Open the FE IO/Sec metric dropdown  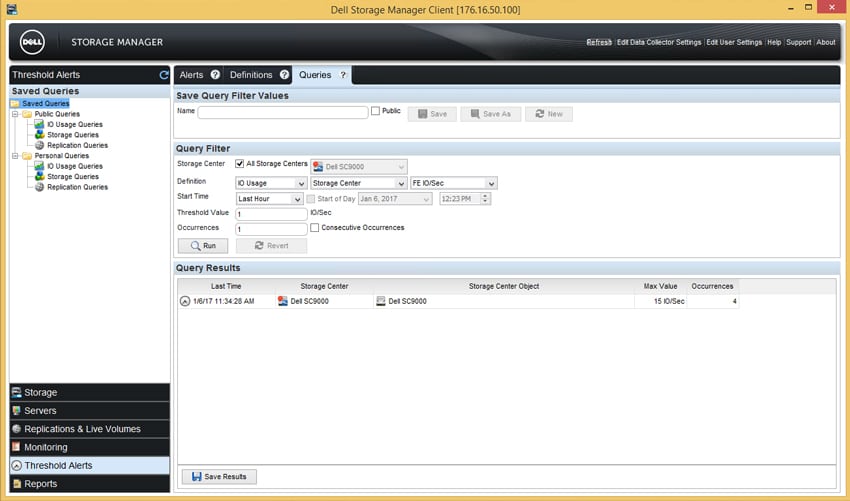tap(454, 183)
